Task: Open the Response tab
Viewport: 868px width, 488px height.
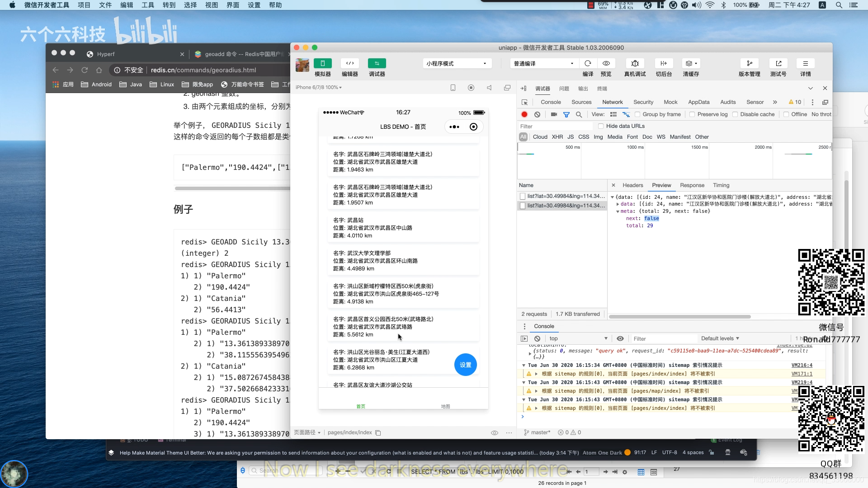Action: point(692,186)
